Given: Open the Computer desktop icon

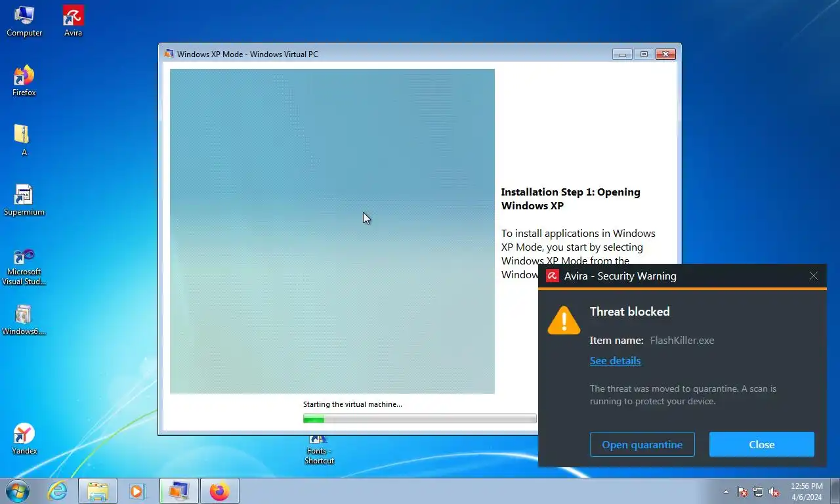Looking at the screenshot, I should [x=24, y=21].
